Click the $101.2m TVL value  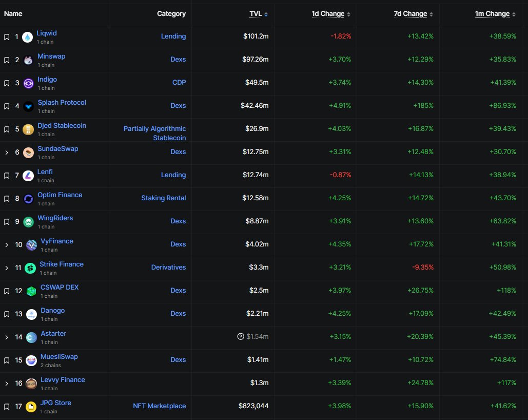(x=256, y=36)
